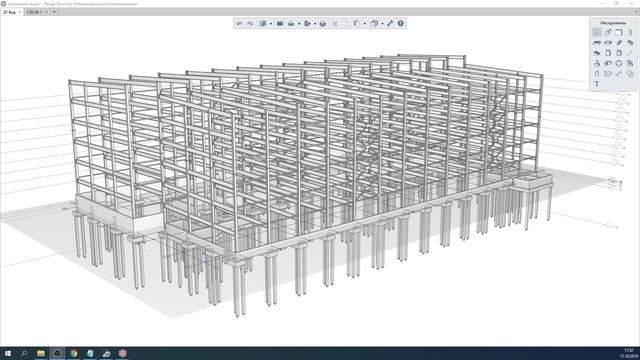Image resolution: width=640 pixels, height=360 pixels.
Task: Expand the arrow next to the stamp-shaped icon
Action: pyautogui.click(x=299, y=24)
